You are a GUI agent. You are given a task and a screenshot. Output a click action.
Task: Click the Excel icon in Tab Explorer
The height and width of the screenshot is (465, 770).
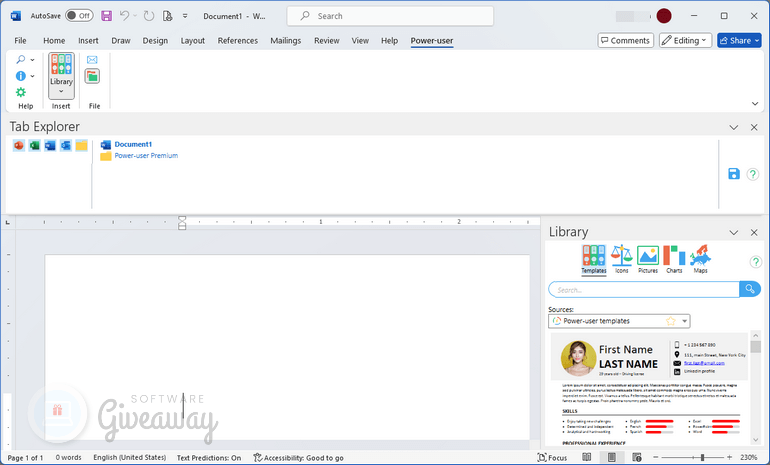(34, 145)
